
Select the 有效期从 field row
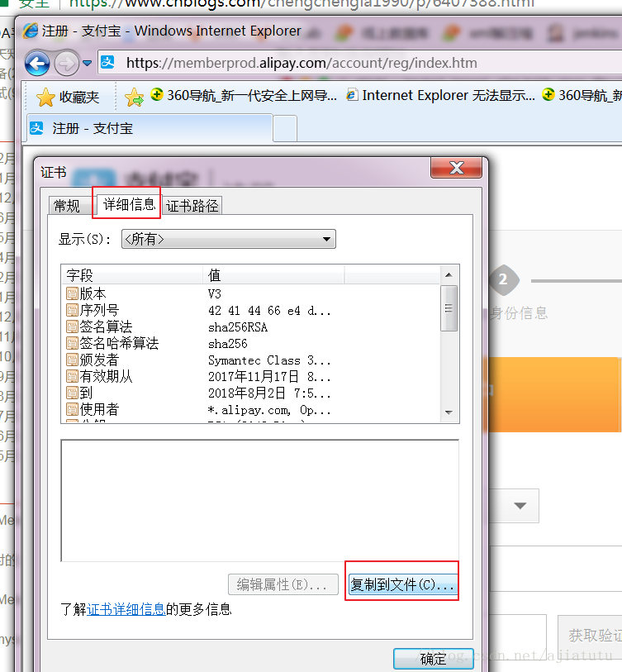(251, 377)
